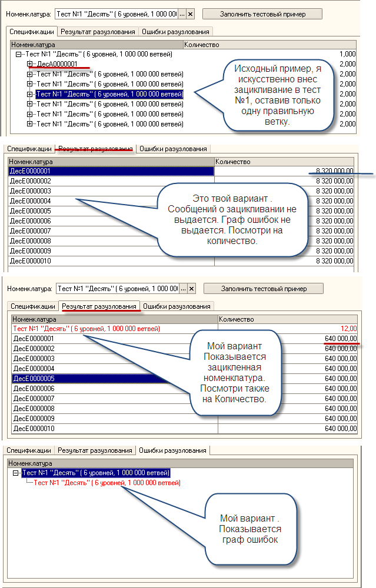Select Результат разузлования tab above the 640 000,00 table

click(x=99, y=306)
